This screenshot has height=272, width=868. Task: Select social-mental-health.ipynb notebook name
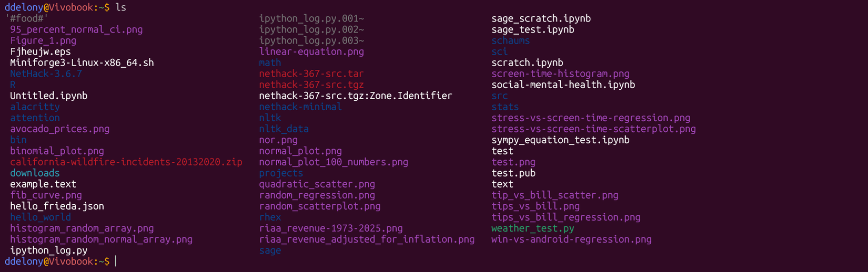[x=563, y=85]
